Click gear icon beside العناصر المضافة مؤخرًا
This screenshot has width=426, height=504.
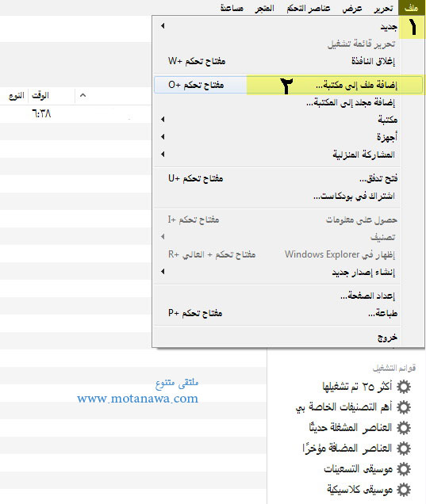click(x=404, y=448)
